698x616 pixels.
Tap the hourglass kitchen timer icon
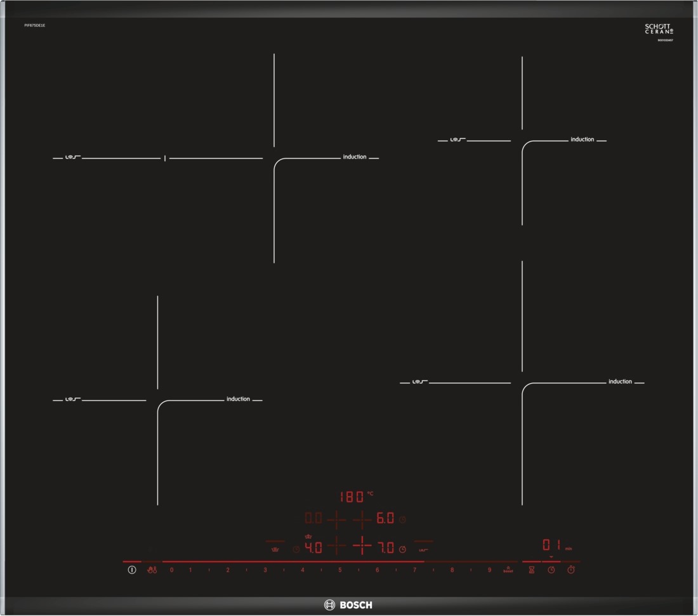[x=531, y=570]
